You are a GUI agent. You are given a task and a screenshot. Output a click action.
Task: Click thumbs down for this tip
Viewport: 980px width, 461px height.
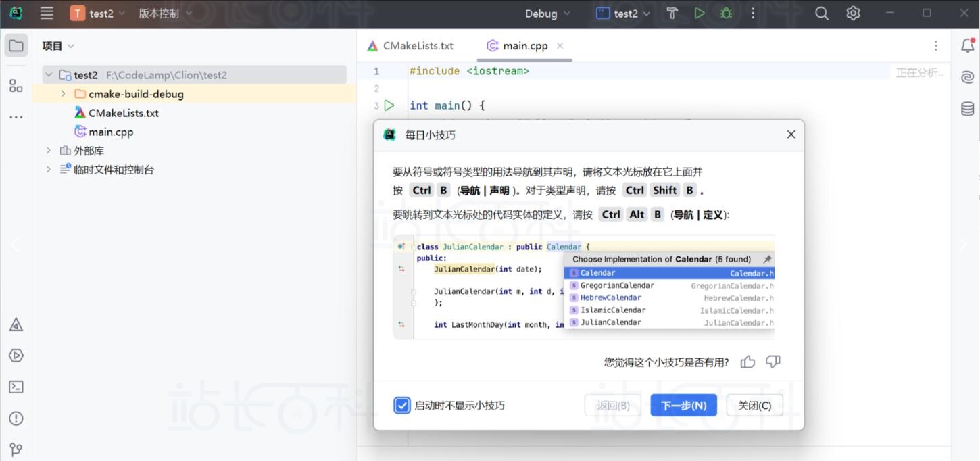pyautogui.click(x=773, y=362)
